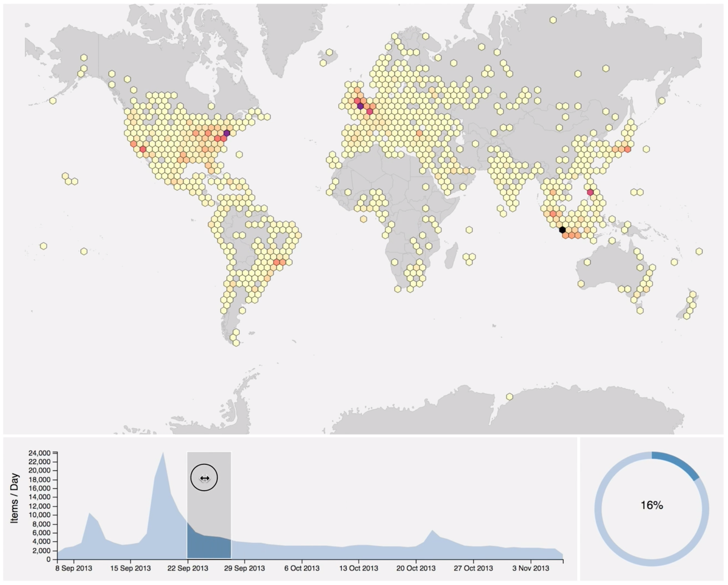Screen dimensions: 728x585
Task: Click a hexagon over New Zealand
Action: tap(693, 294)
